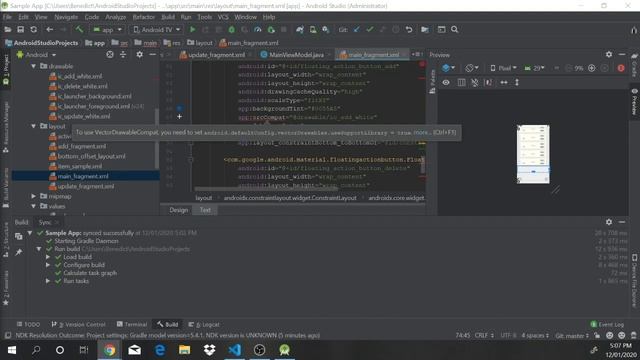Click the Profile app gauge icon
The height and width of the screenshot is (360, 640).
point(258,29)
